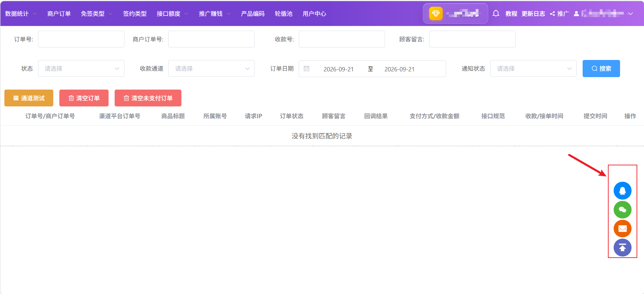Click the end date field after 至
This screenshot has width=644, height=294.
click(x=400, y=69)
